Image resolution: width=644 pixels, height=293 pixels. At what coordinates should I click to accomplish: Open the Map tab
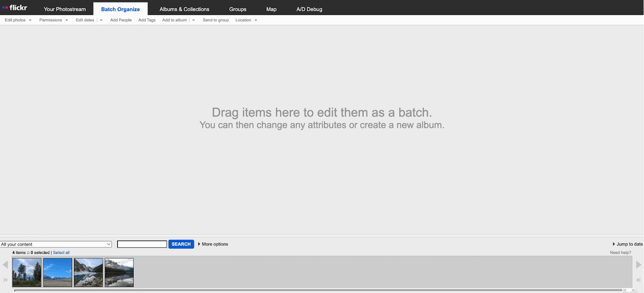(x=271, y=9)
